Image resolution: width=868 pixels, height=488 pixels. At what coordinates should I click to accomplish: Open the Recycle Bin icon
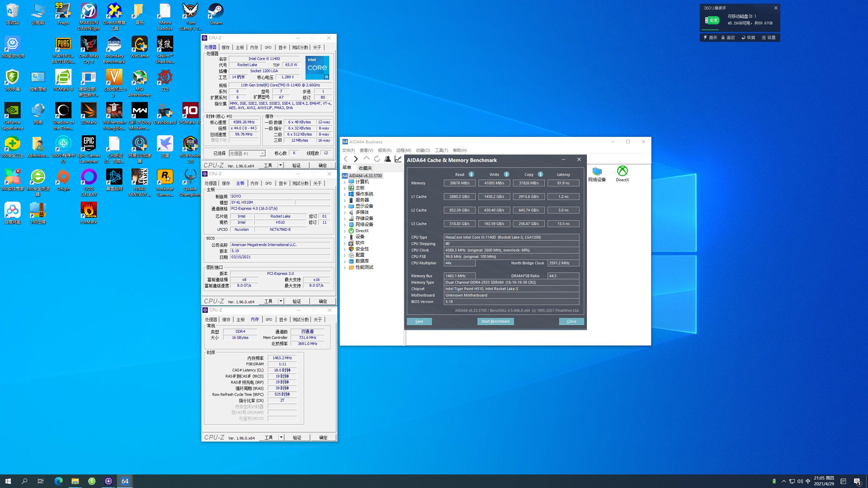click(x=12, y=14)
